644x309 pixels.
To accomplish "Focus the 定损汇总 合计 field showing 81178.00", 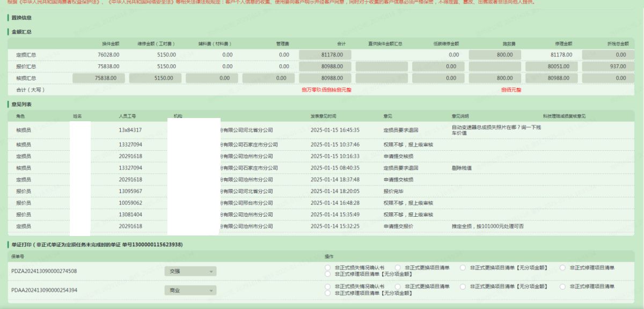I will pyautogui.click(x=325, y=55).
